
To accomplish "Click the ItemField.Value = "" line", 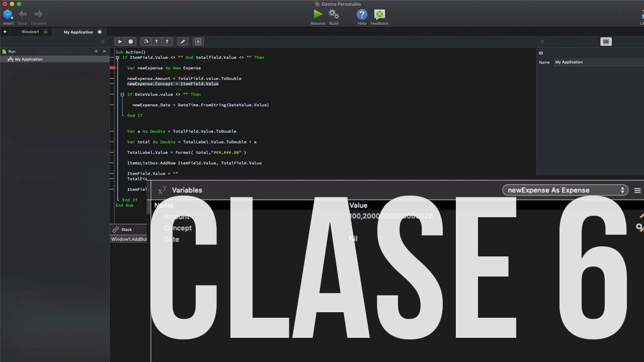I will (x=152, y=173).
